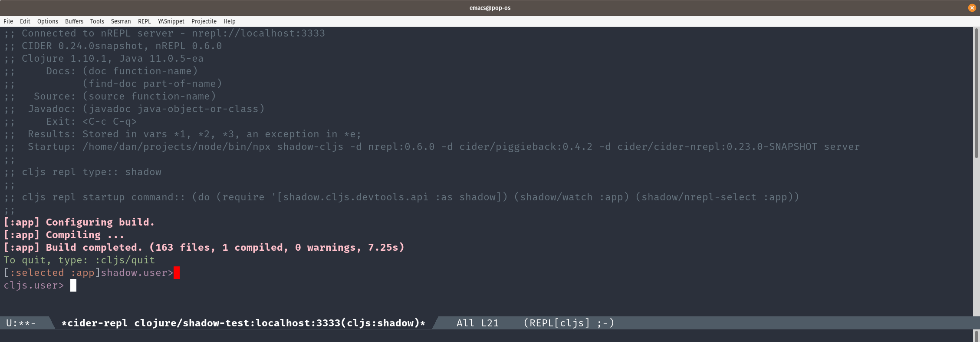Click the vertical scrollbar thumb of the REPL buffer
This screenshot has width=980, height=342.
pyautogui.click(x=977, y=93)
